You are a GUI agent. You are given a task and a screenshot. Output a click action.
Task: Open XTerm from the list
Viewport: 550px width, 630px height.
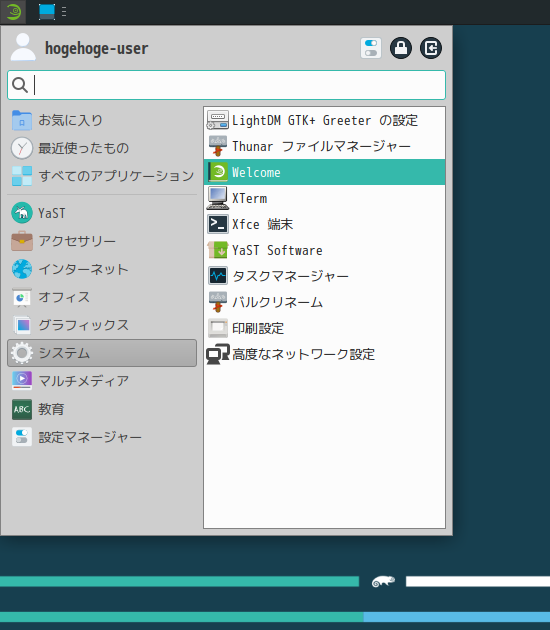click(x=324, y=198)
